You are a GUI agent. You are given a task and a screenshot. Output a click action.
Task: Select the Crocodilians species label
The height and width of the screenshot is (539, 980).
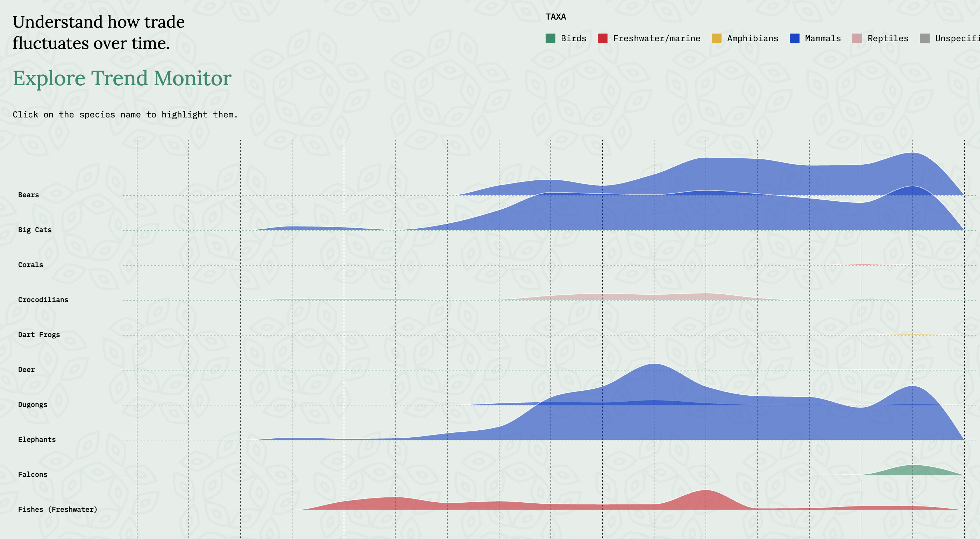tap(43, 300)
